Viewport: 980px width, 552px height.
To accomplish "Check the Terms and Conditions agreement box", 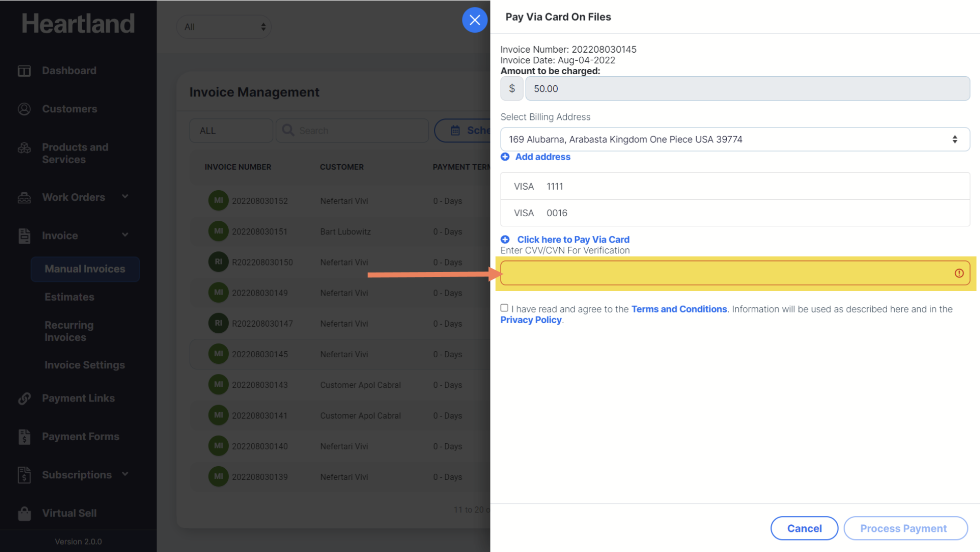I will pyautogui.click(x=504, y=308).
